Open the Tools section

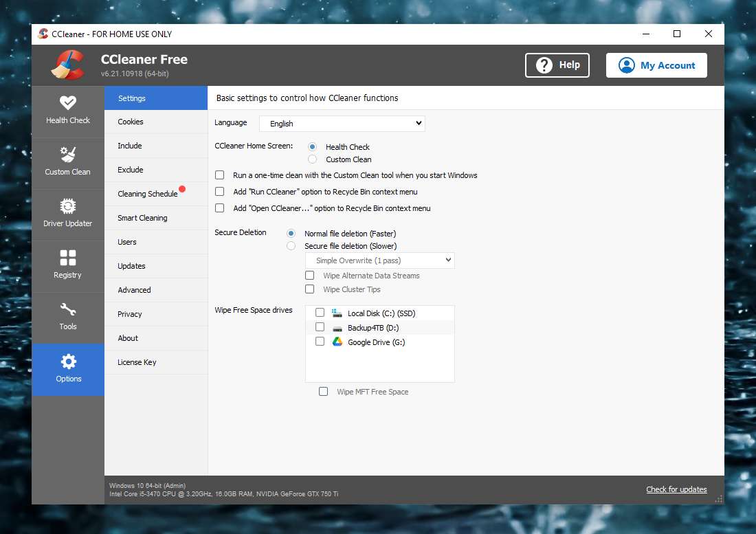[68, 318]
